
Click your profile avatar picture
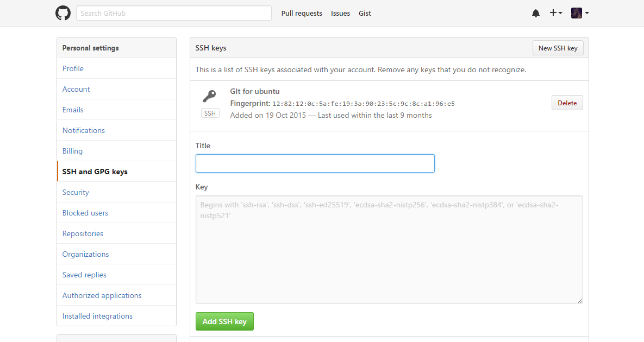(576, 12)
